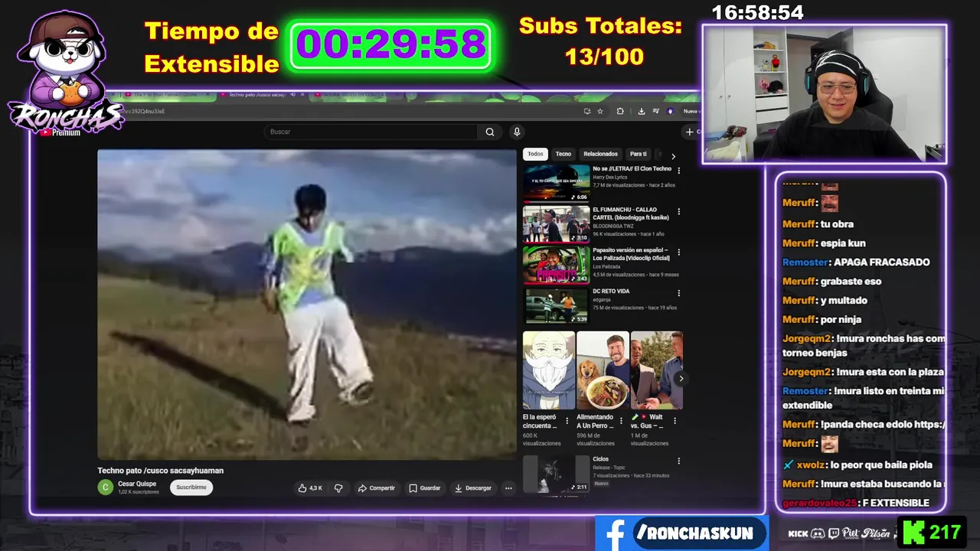Viewport: 980px width, 551px height.
Task: Mute the Techno pato tab audio icon
Action: [292, 95]
